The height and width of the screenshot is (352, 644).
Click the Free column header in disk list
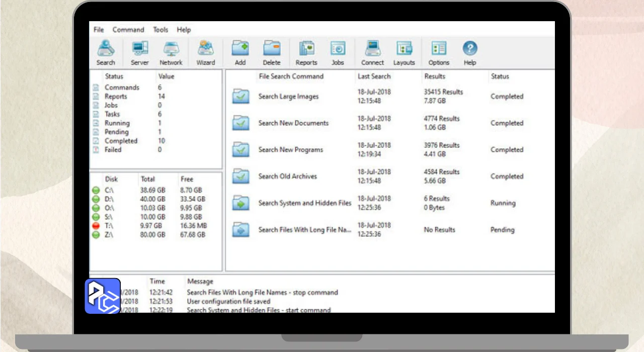pyautogui.click(x=186, y=179)
